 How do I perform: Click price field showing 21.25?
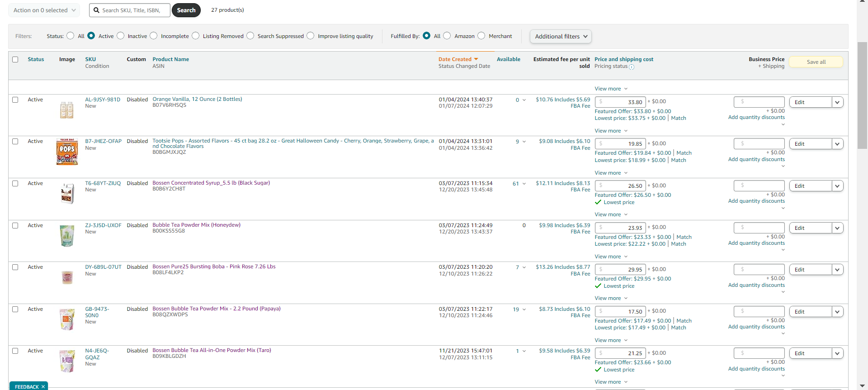point(620,353)
